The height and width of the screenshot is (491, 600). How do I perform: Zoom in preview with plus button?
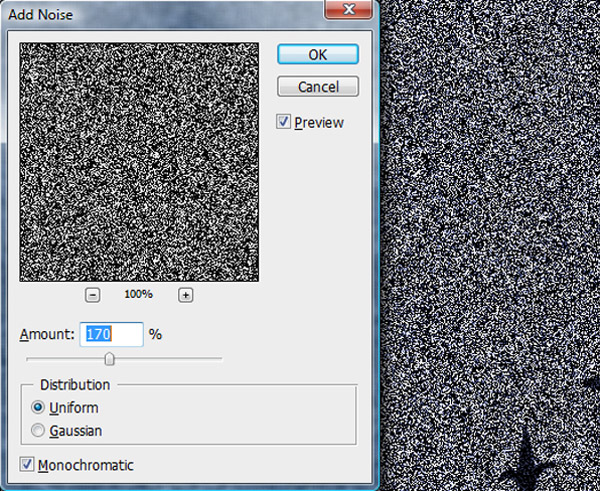[x=186, y=295]
